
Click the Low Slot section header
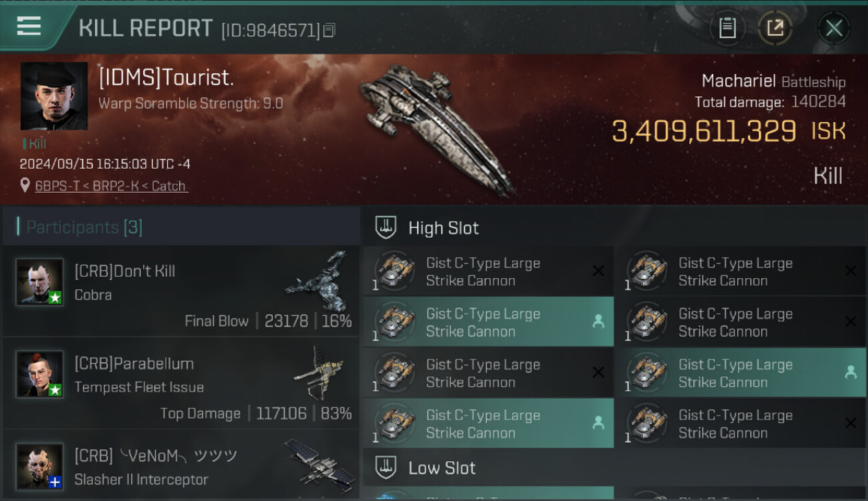click(442, 468)
